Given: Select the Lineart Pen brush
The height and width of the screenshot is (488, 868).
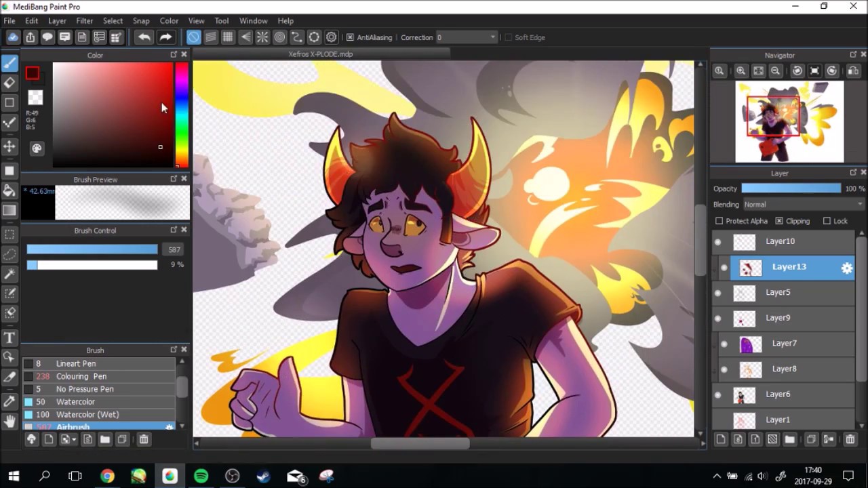Looking at the screenshot, I should [99, 363].
